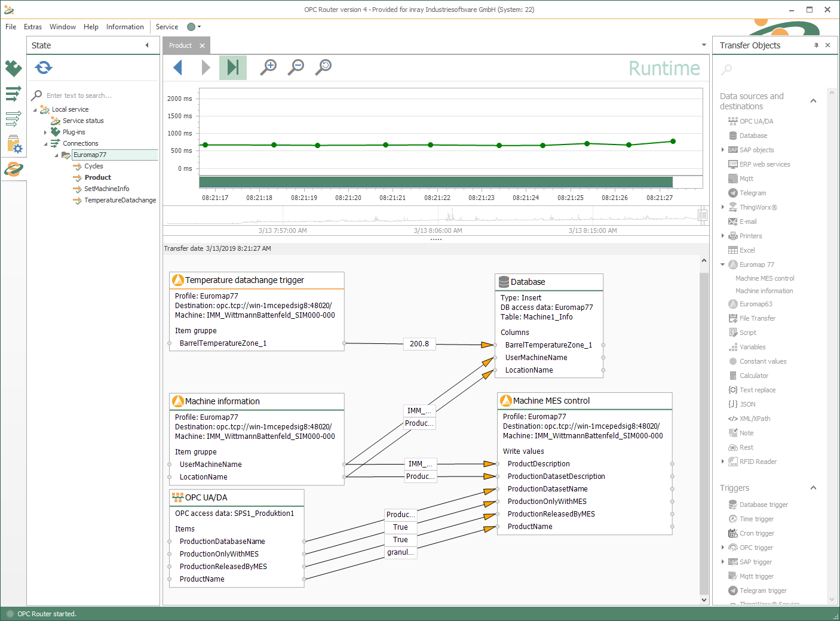The image size is (840, 621).
Task: Collapse the Data sources and destinations section
Action: coord(813,101)
